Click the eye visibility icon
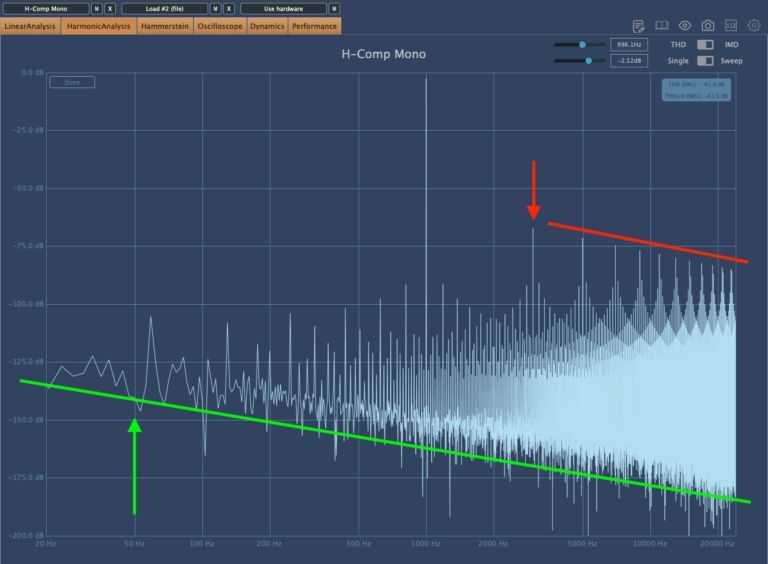The height and width of the screenshot is (564, 768). click(x=685, y=26)
